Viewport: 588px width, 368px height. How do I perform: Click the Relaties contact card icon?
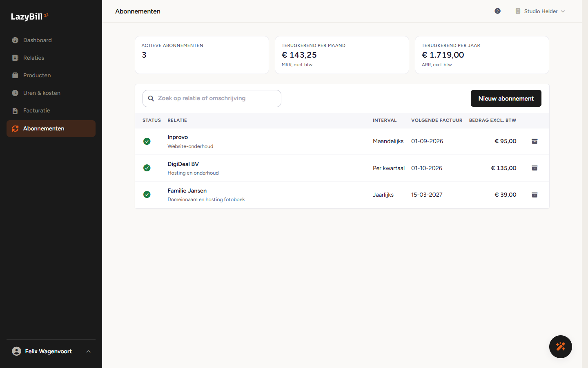click(15, 58)
